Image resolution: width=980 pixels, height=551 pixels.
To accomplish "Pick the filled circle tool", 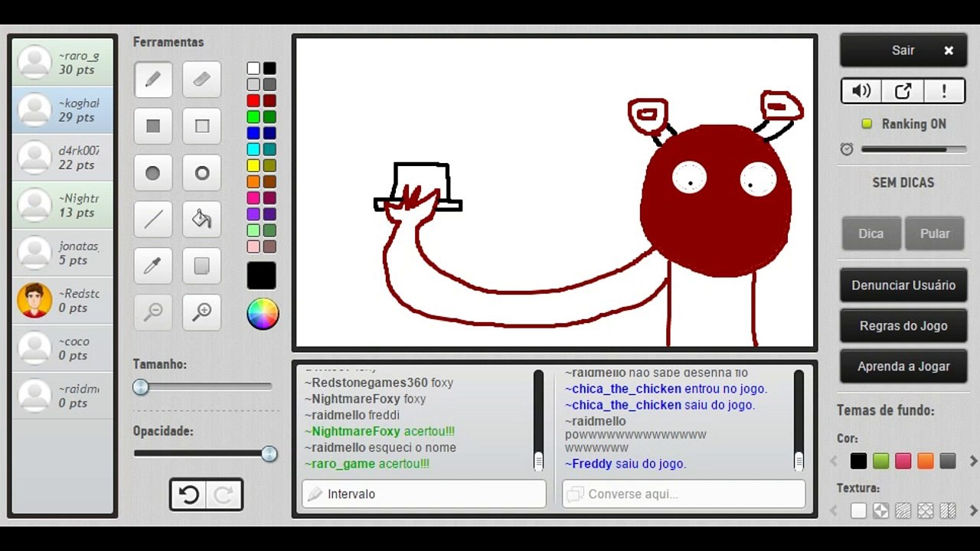I will point(153,173).
